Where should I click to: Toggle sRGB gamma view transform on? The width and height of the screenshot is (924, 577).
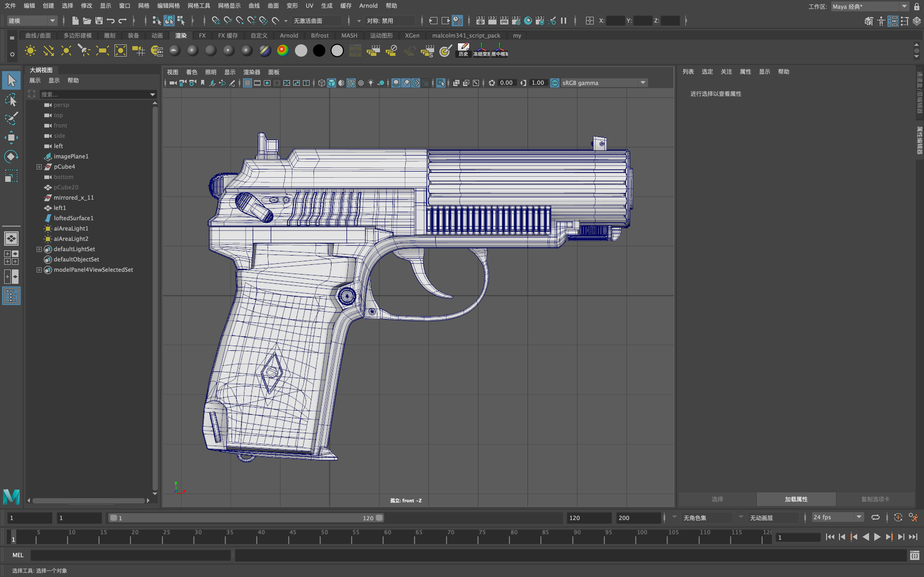pyautogui.click(x=554, y=83)
